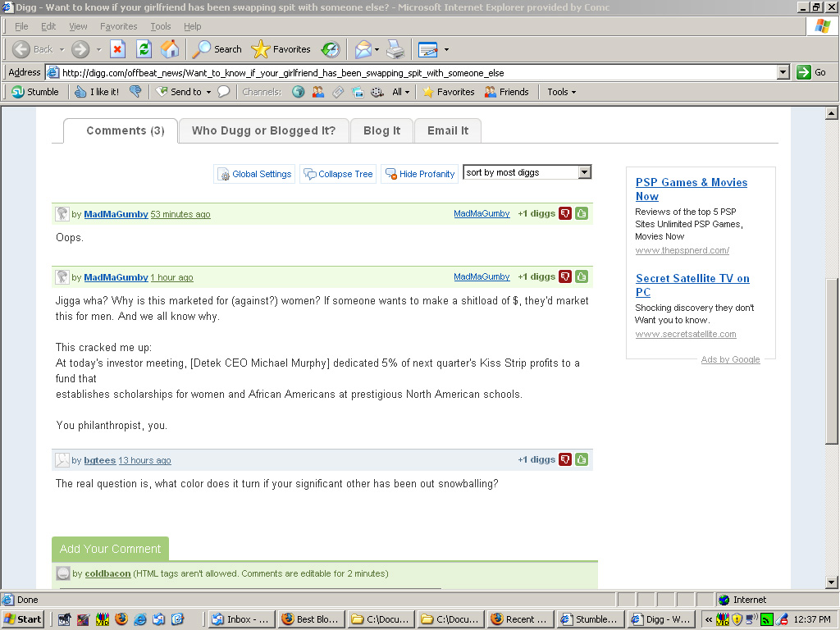Click the vertical scrollbar down arrow
The height and width of the screenshot is (630, 840).
tap(832, 582)
